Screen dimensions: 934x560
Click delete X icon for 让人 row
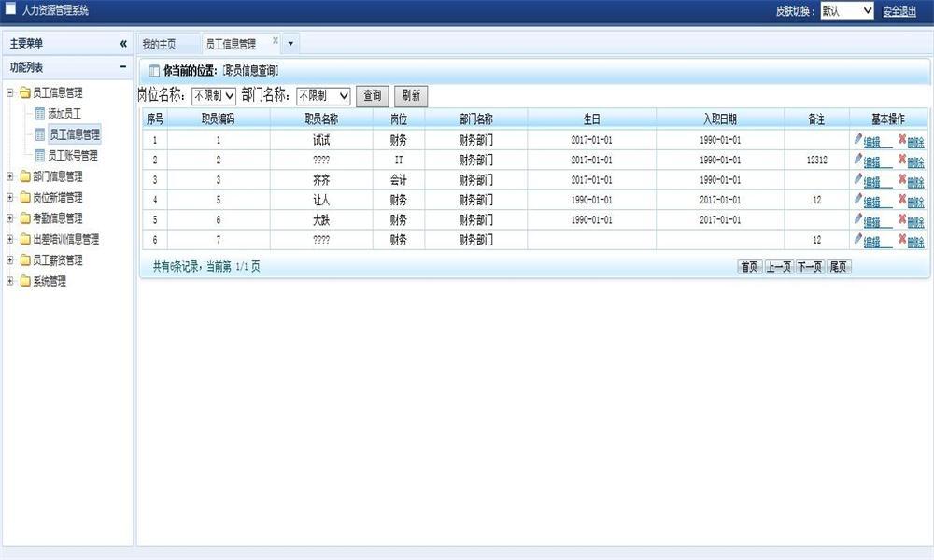pos(902,199)
